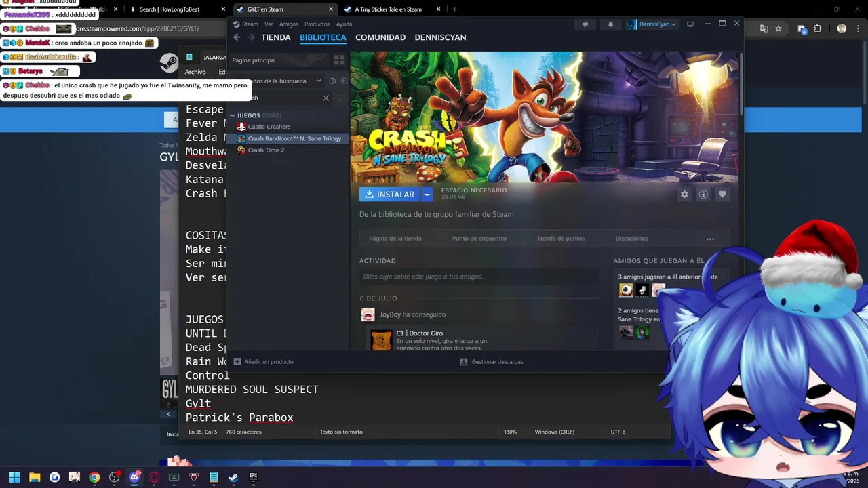Open advanced search filters icon

coord(340,98)
